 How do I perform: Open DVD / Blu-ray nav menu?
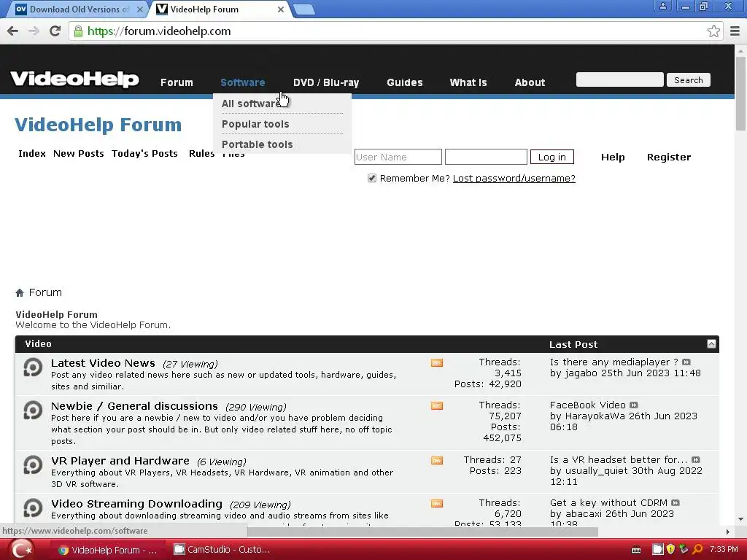pyautogui.click(x=326, y=82)
